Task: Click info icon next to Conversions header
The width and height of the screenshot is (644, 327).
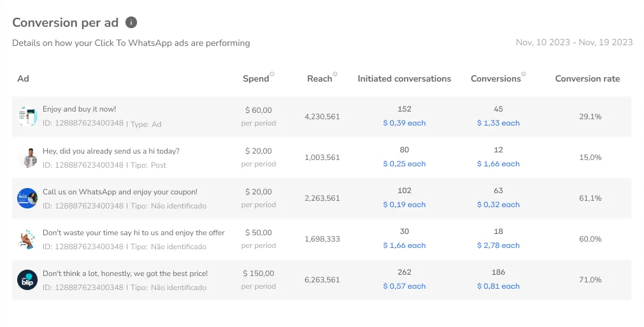Action: 524,75
